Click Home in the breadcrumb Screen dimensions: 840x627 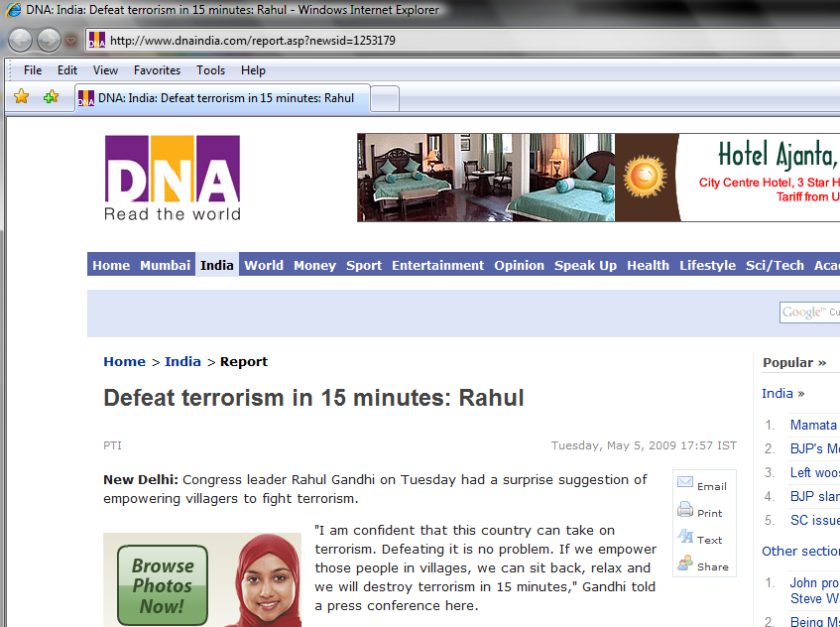(124, 362)
